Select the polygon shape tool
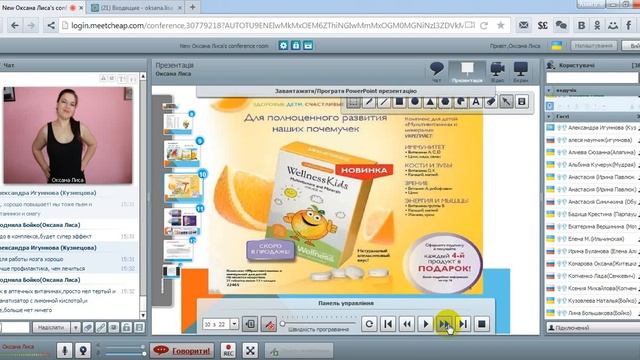Image resolution: width=640 pixels, height=360 pixels. click(445, 102)
